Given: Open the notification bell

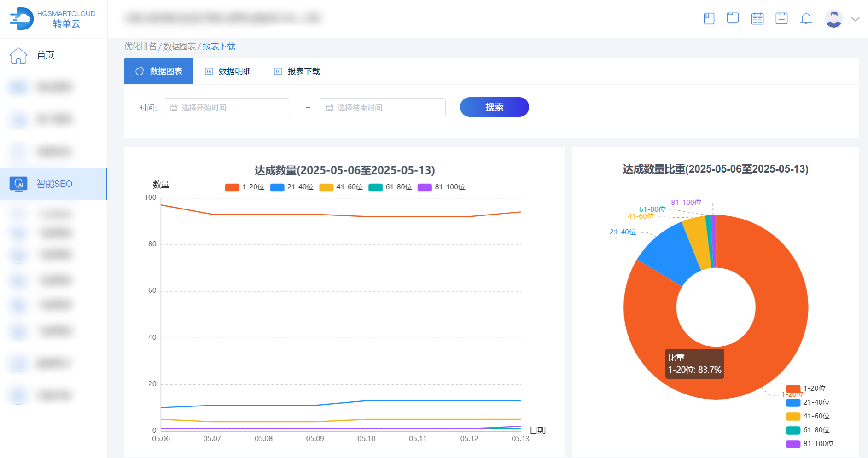Looking at the screenshot, I should coord(806,19).
